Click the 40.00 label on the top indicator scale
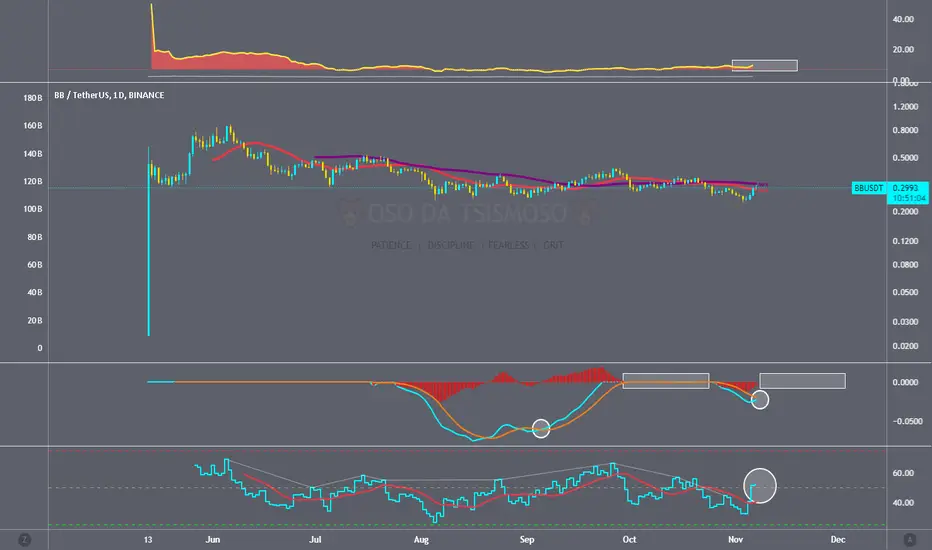The width and height of the screenshot is (932, 550). click(903, 19)
